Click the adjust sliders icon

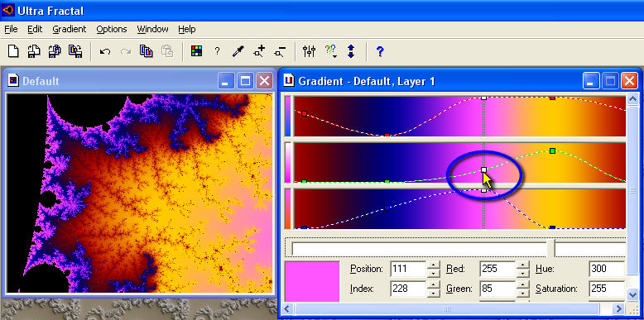[309, 51]
